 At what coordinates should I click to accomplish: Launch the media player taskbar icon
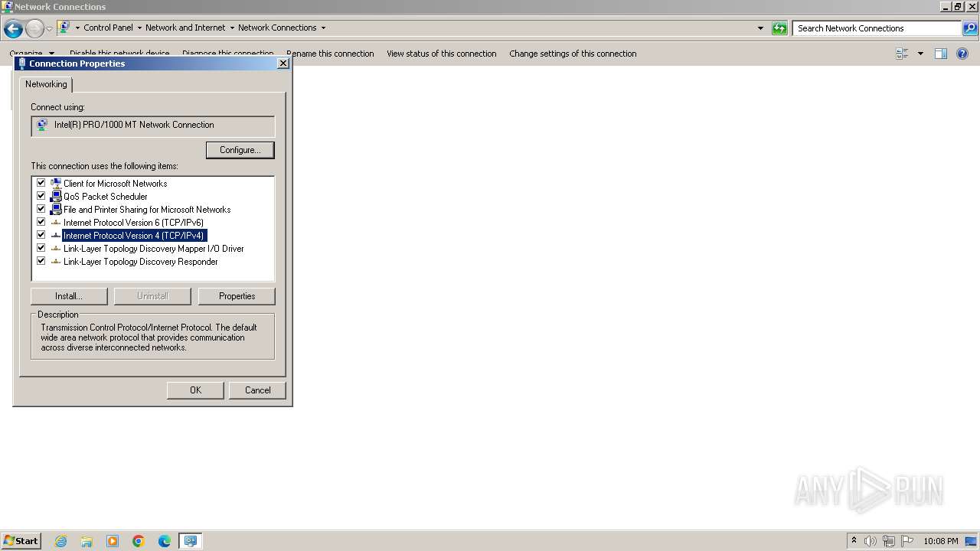point(113,541)
